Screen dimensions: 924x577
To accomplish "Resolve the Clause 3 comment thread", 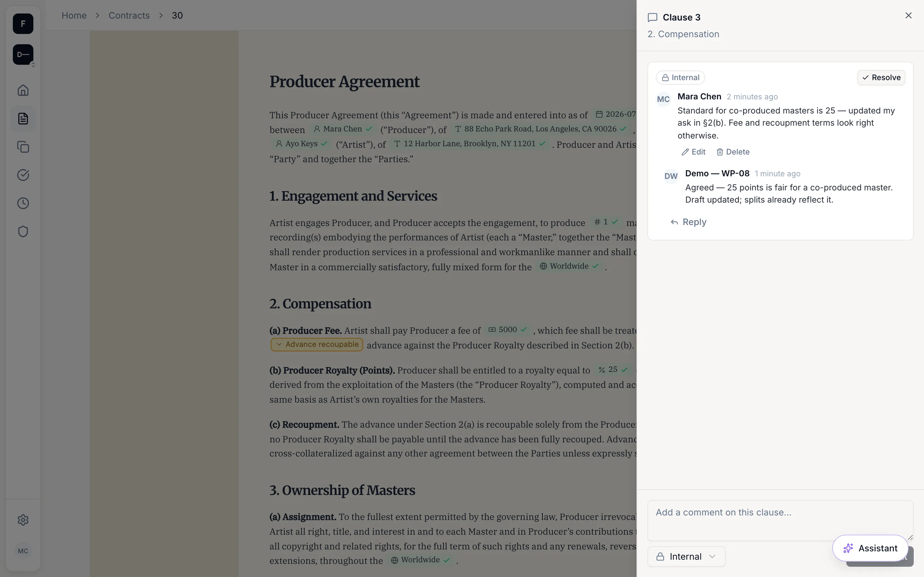I will [881, 78].
